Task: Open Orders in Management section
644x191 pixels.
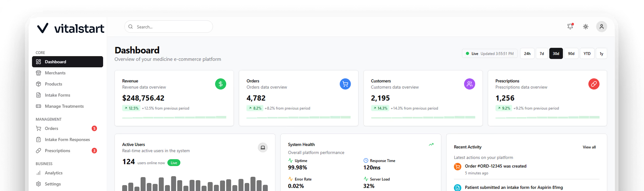Action: (x=68, y=128)
